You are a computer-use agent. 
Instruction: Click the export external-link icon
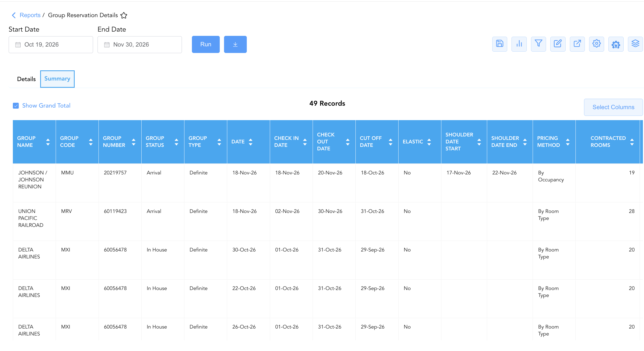tap(577, 44)
